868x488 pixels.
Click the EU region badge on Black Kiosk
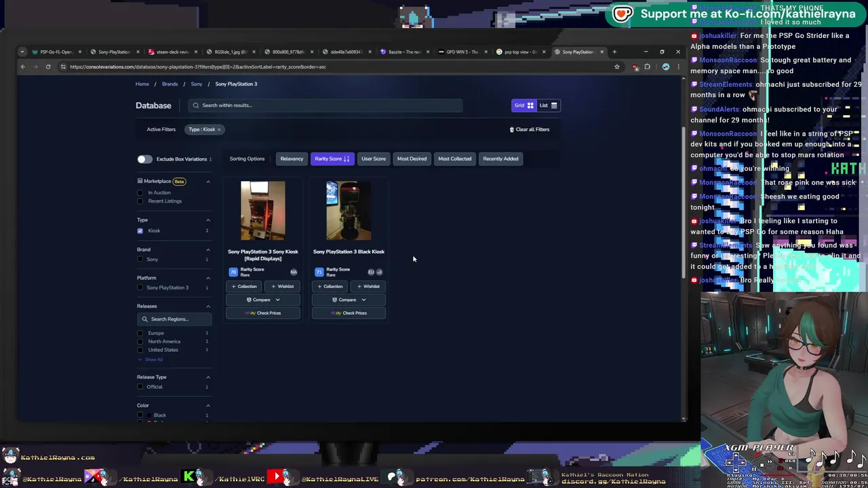click(371, 272)
